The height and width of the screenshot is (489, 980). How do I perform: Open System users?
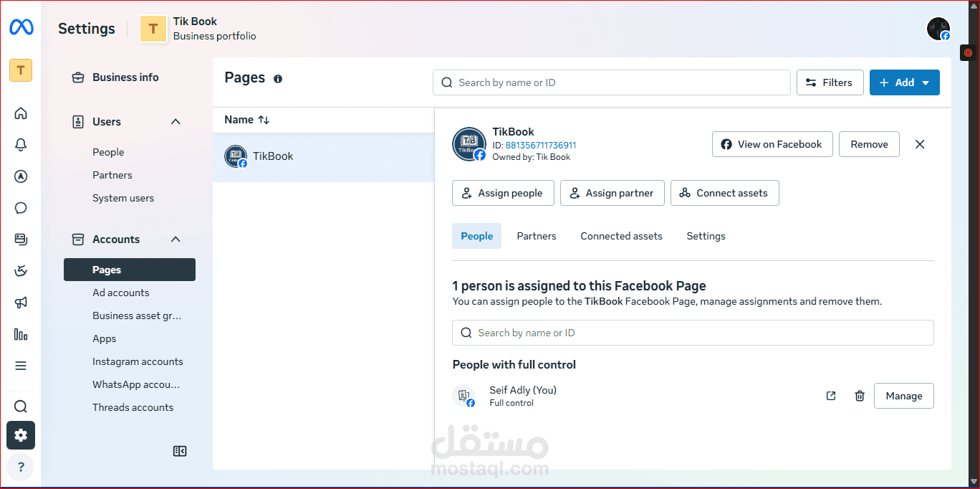[123, 198]
